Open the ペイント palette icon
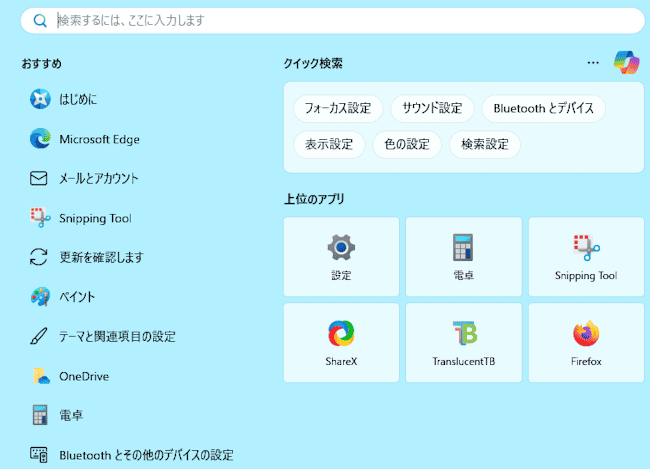This screenshot has height=469, width=650. tap(40, 296)
